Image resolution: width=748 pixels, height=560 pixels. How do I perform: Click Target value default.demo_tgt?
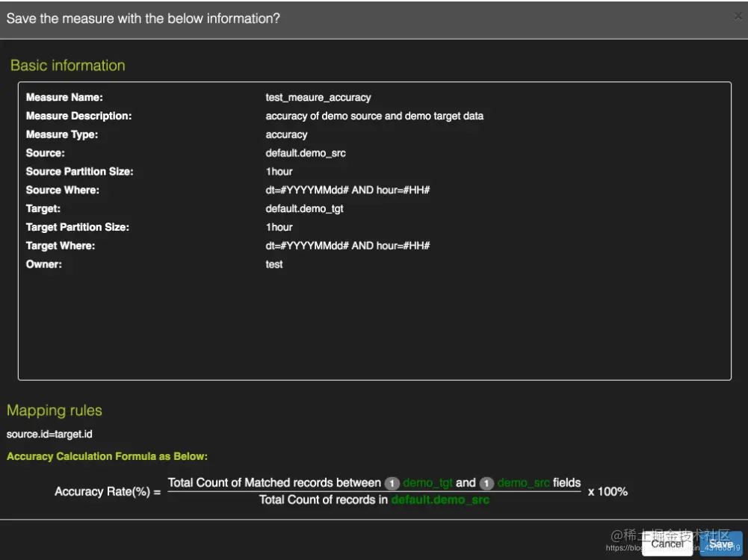point(304,209)
